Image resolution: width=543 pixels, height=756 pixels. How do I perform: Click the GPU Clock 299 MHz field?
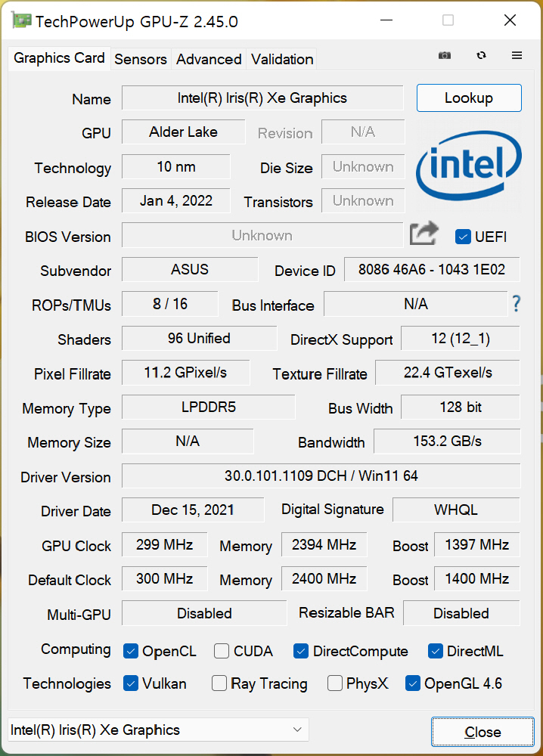164,544
